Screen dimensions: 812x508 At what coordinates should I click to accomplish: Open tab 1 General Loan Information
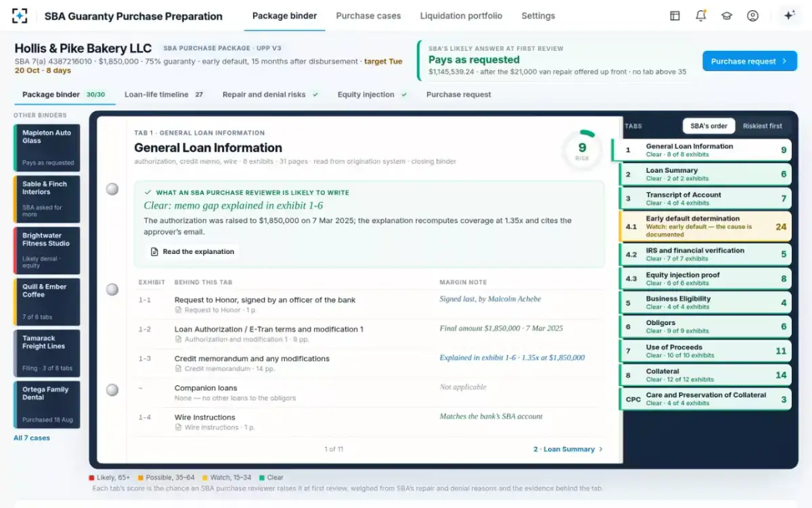702,150
